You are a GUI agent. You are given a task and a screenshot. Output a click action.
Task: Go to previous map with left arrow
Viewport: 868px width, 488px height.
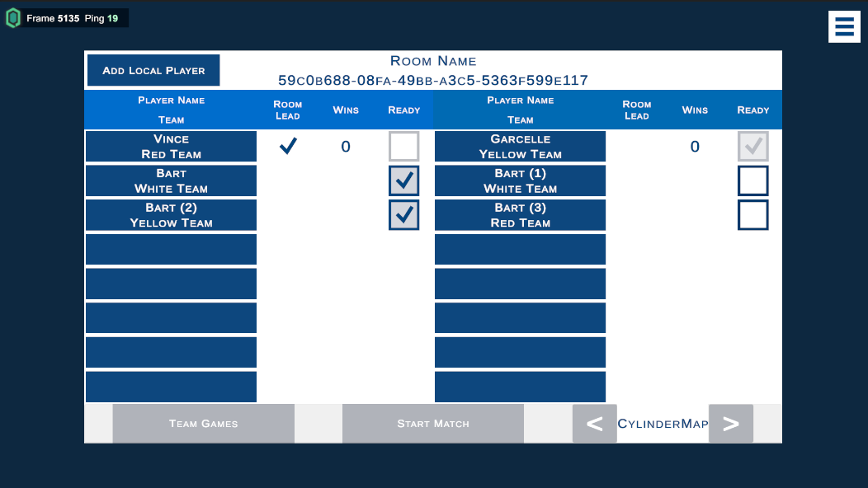tap(594, 424)
